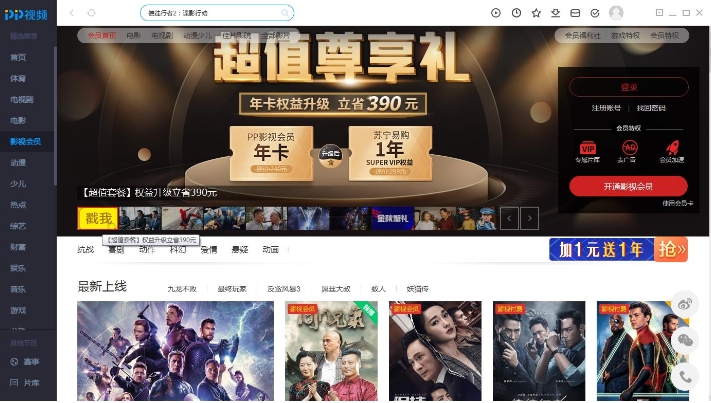Screen dimensions: 711x403
Task: Open 反贪风暴3 link
Action: (284, 289)
